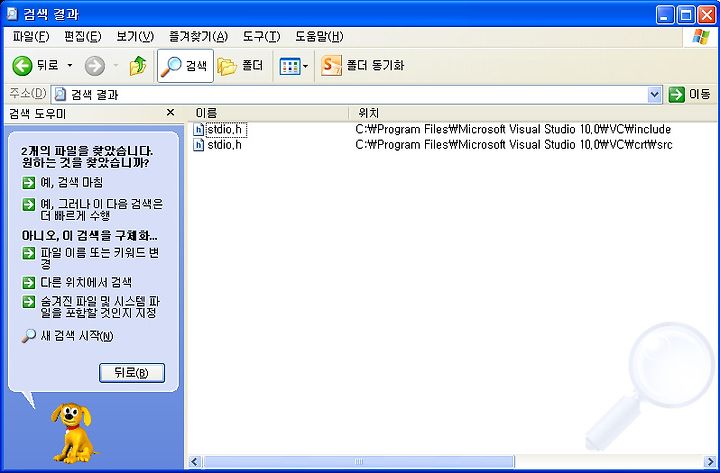Expand the address bar dropdown
720x473 pixels.
pyautogui.click(x=654, y=95)
